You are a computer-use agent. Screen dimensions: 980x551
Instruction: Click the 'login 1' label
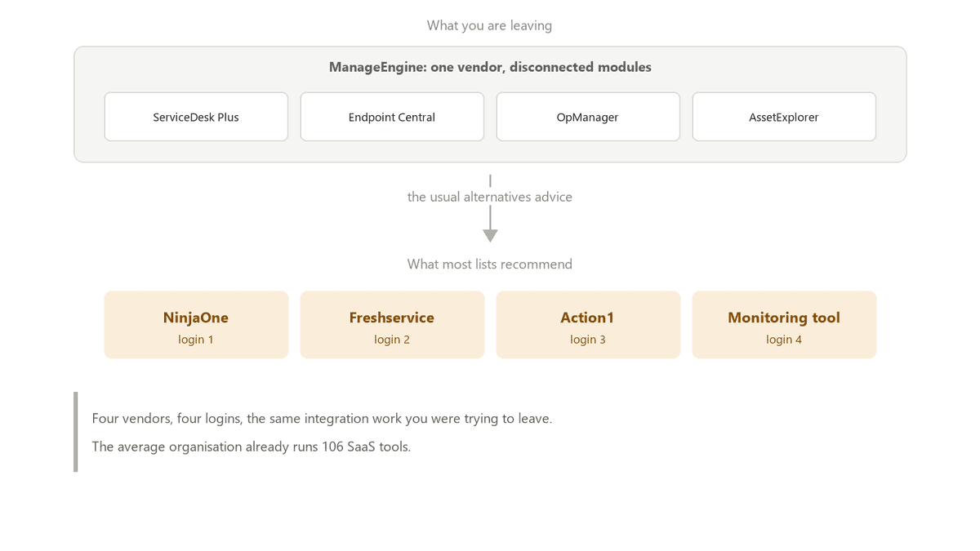pyautogui.click(x=196, y=340)
